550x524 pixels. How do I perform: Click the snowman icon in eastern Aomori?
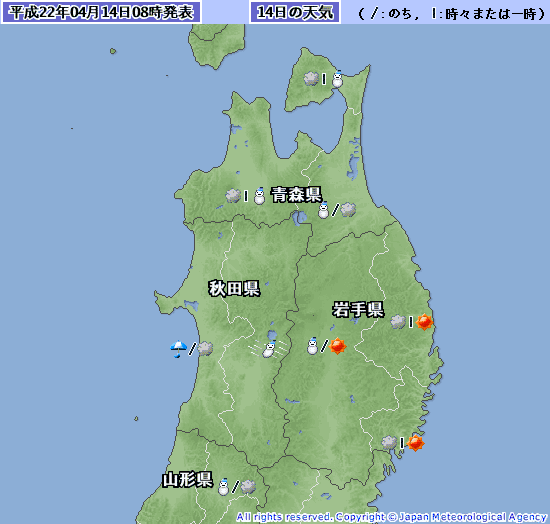click(x=323, y=210)
